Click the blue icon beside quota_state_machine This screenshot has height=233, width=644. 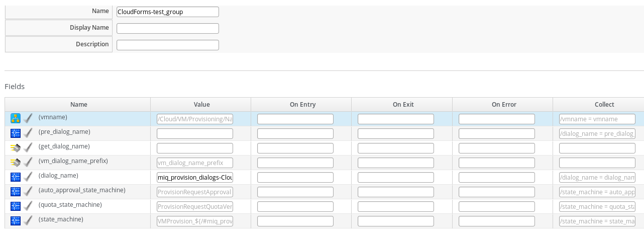click(x=16, y=206)
